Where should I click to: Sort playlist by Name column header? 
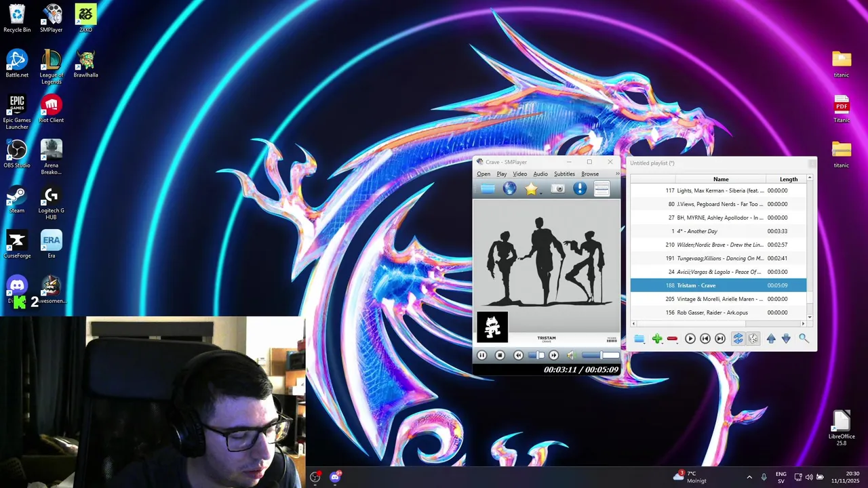[x=721, y=179]
